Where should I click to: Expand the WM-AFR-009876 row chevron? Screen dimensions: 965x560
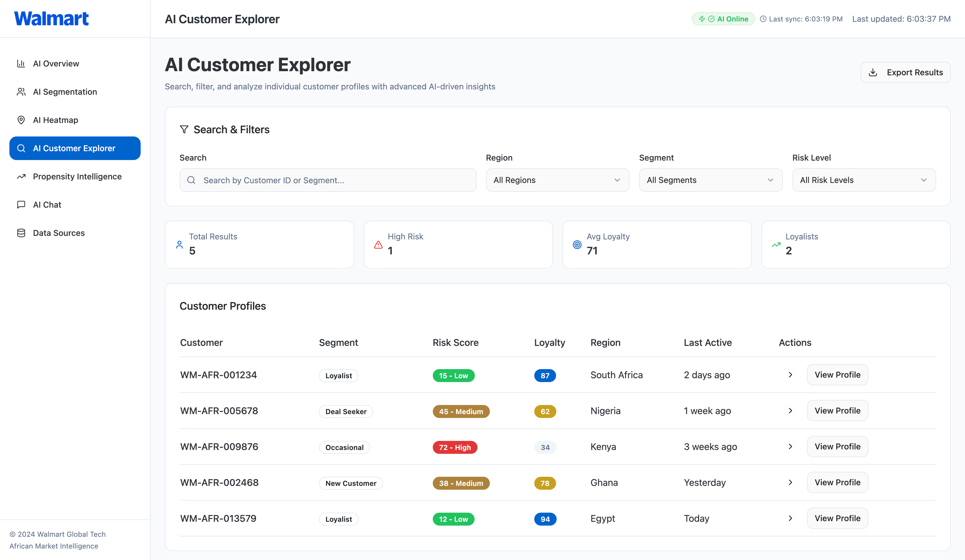point(790,447)
